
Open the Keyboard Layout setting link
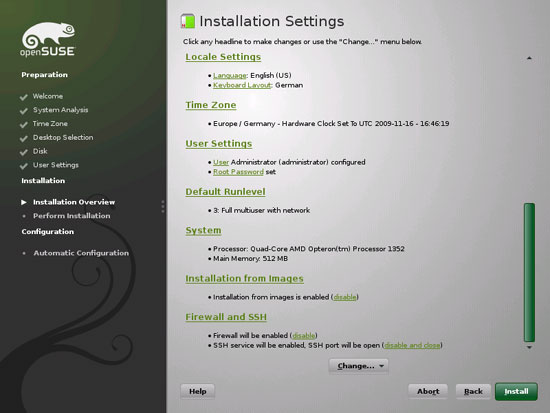pos(242,85)
